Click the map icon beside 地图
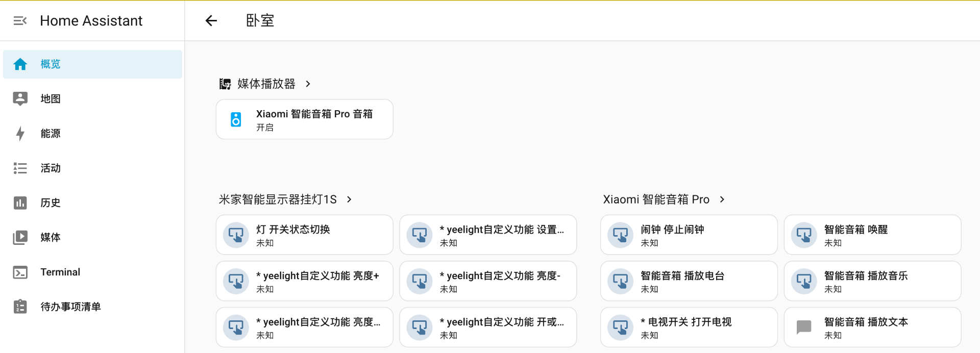The image size is (980, 353). [20, 99]
